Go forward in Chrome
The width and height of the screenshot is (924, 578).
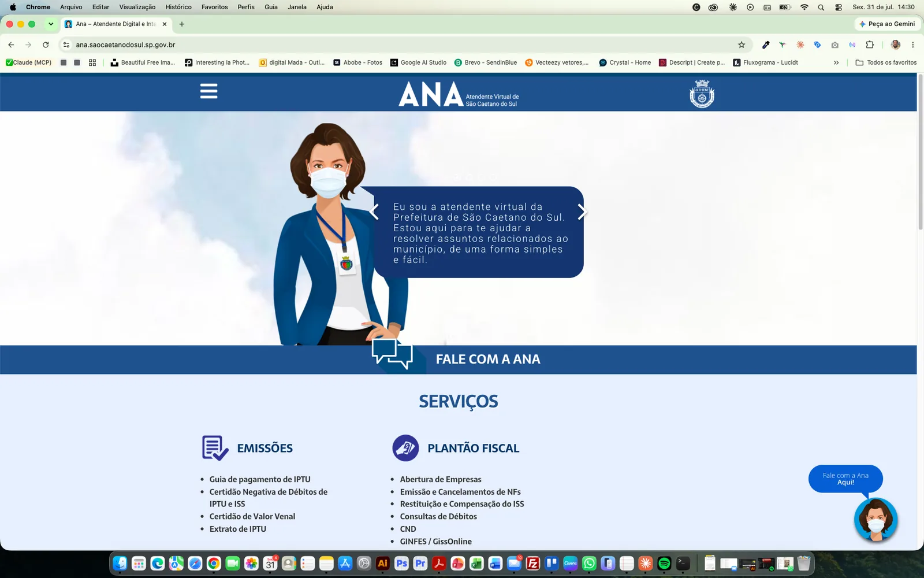[28, 45]
